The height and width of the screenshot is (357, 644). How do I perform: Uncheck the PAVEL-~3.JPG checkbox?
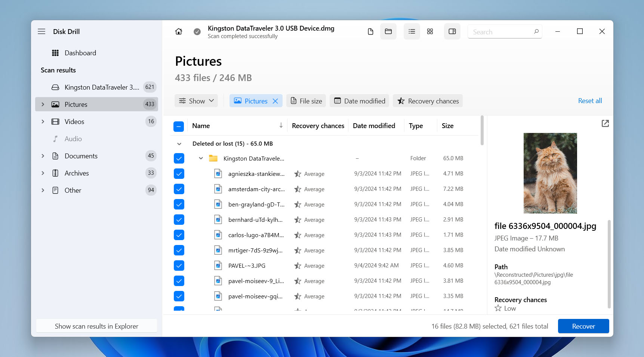[179, 266]
